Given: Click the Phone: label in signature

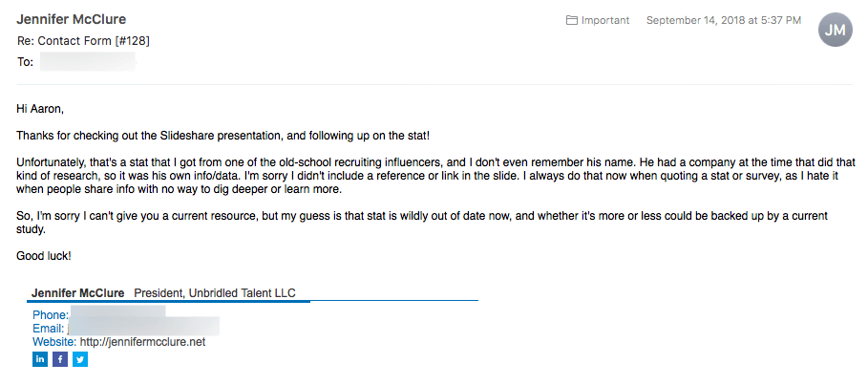Looking at the screenshot, I should tap(51, 315).
